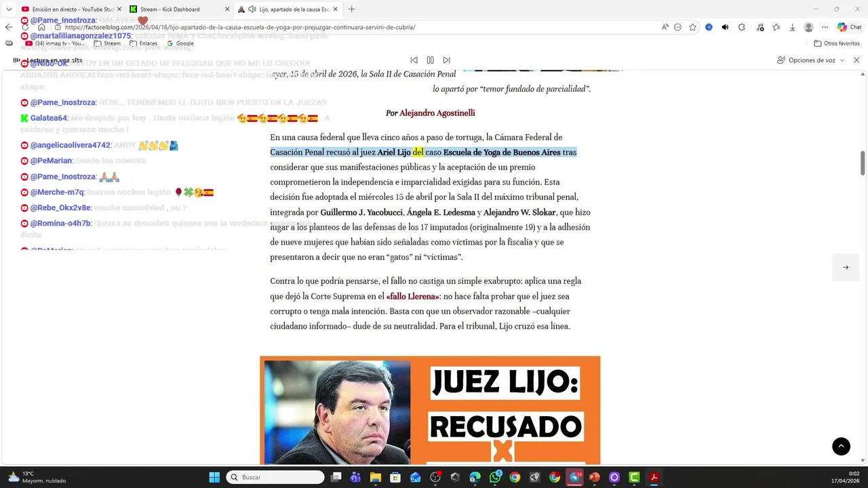Close the YouTube Studio tab
This screenshot has width=868, height=488.
(x=119, y=9)
